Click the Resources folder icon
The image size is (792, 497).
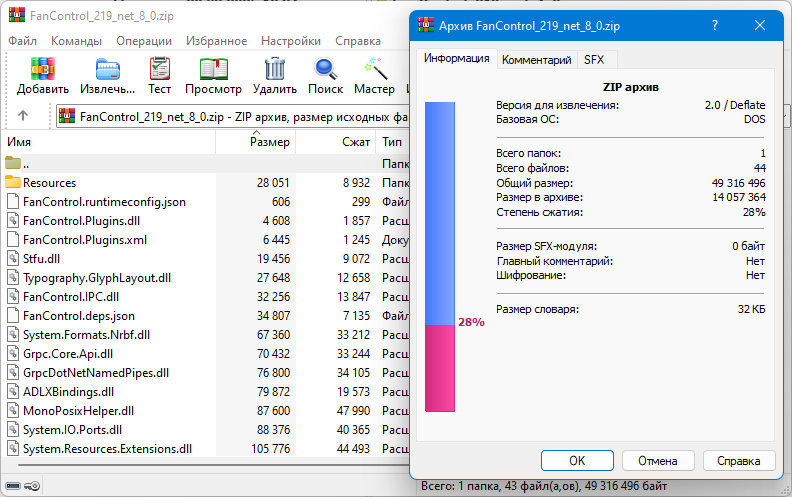(13, 182)
